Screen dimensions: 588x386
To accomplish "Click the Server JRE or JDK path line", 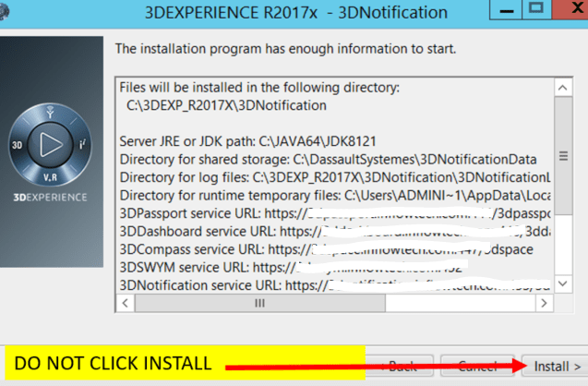I will coord(248,141).
